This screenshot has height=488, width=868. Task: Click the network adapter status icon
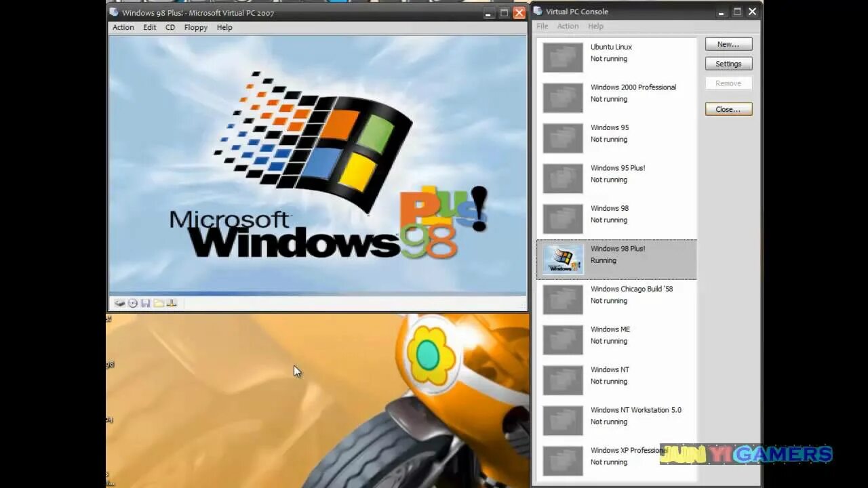pyautogui.click(x=172, y=304)
